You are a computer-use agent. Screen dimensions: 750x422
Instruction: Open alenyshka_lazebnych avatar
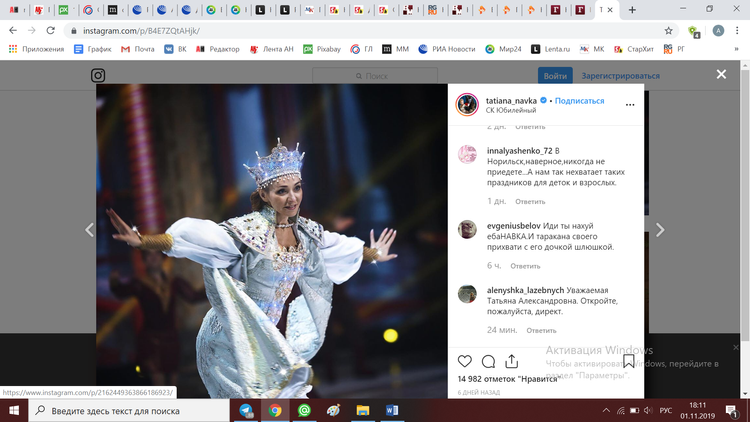[467, 294]
